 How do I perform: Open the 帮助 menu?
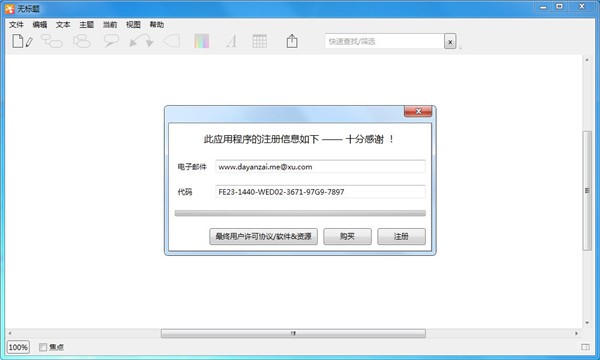click(x=157, y=24)
